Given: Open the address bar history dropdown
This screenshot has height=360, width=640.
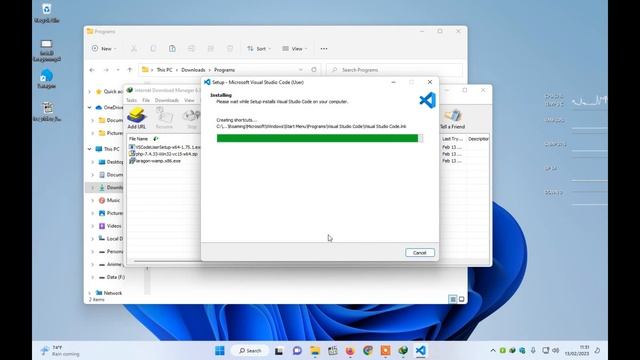Looking at the screenshot, I should [301, 70].
